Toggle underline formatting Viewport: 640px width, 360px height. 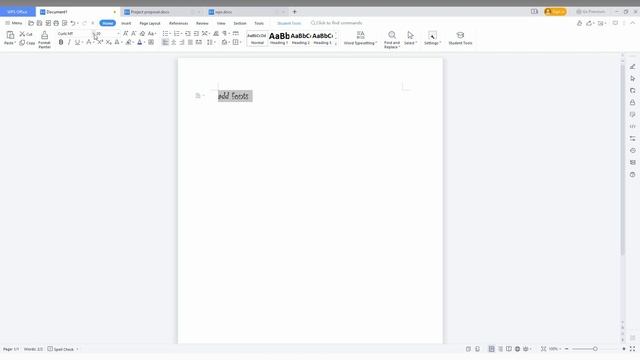[x=77, y=42]
